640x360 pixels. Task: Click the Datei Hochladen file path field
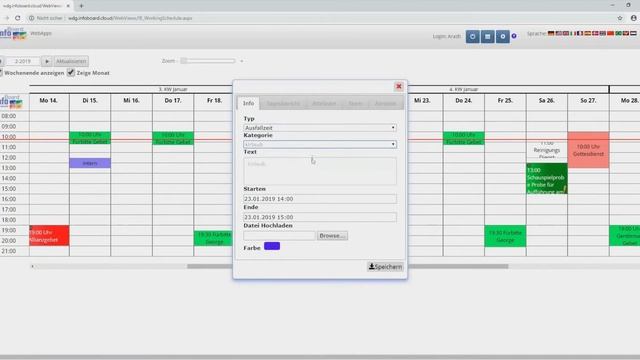(279, 236)
